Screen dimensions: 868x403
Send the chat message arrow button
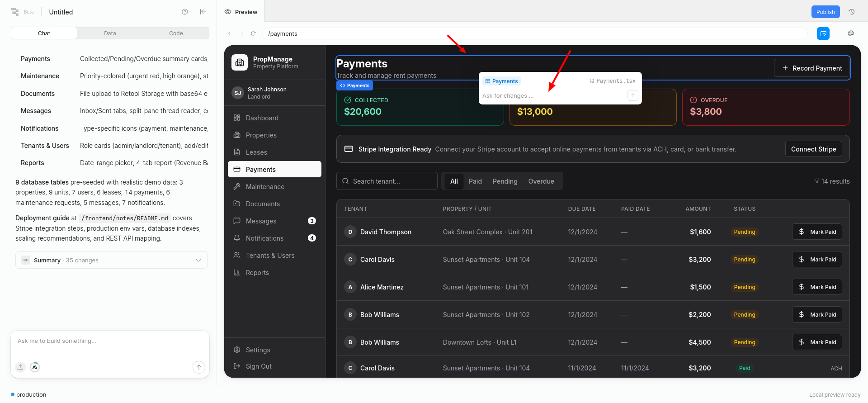[199, 367]
